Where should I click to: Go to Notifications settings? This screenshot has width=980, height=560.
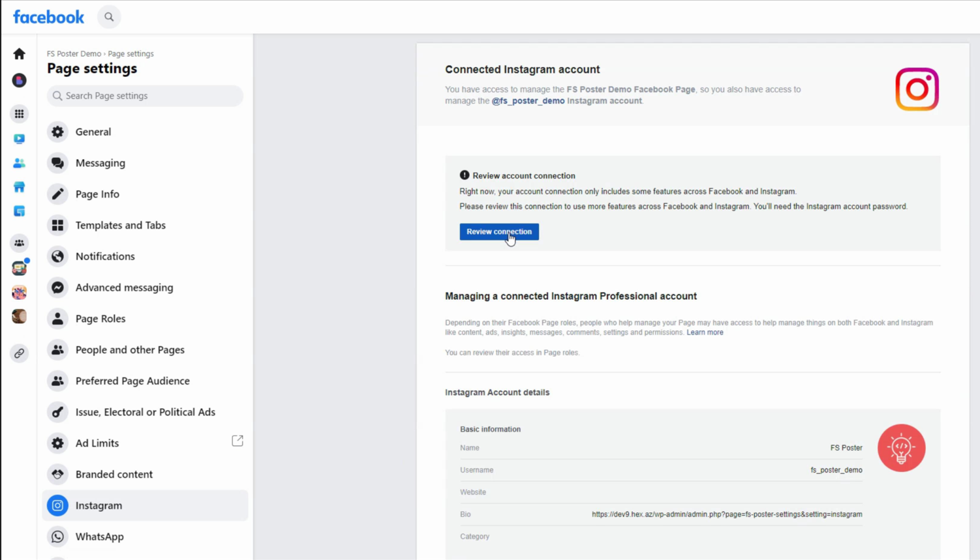145,256
